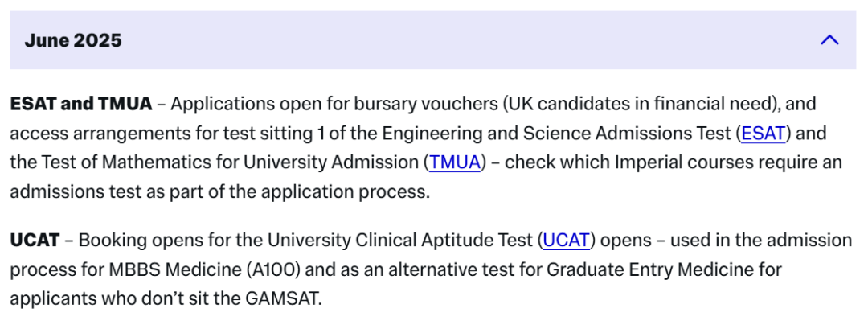The image size is (868, 325).
Task: Follow the TMUA hyperlink
Action: click(x=455, y=162)
